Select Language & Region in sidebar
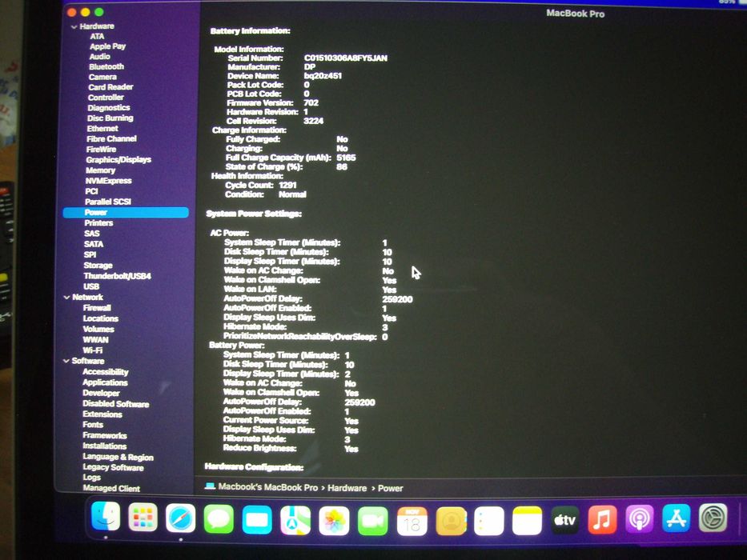 [x=118, y=457]
